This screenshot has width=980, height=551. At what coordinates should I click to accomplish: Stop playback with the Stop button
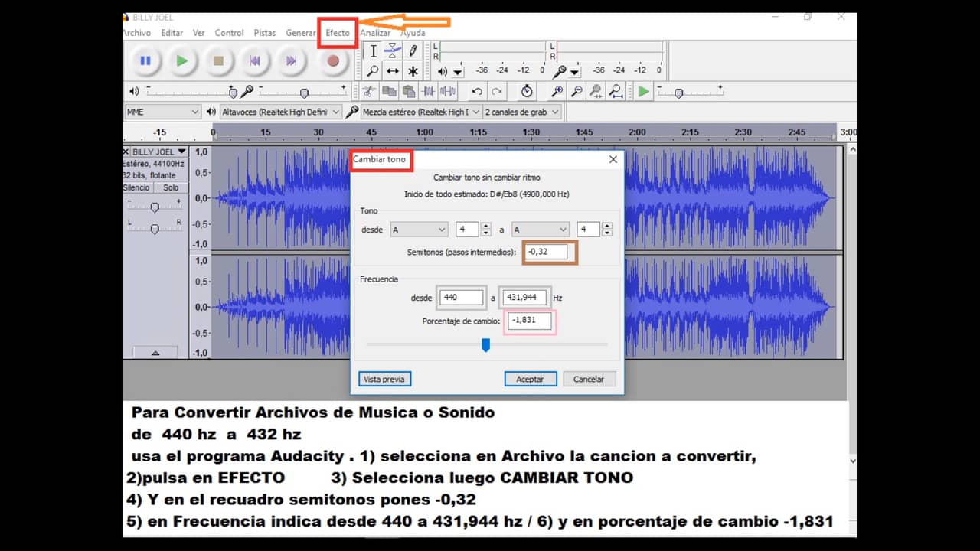coord(218,61)
